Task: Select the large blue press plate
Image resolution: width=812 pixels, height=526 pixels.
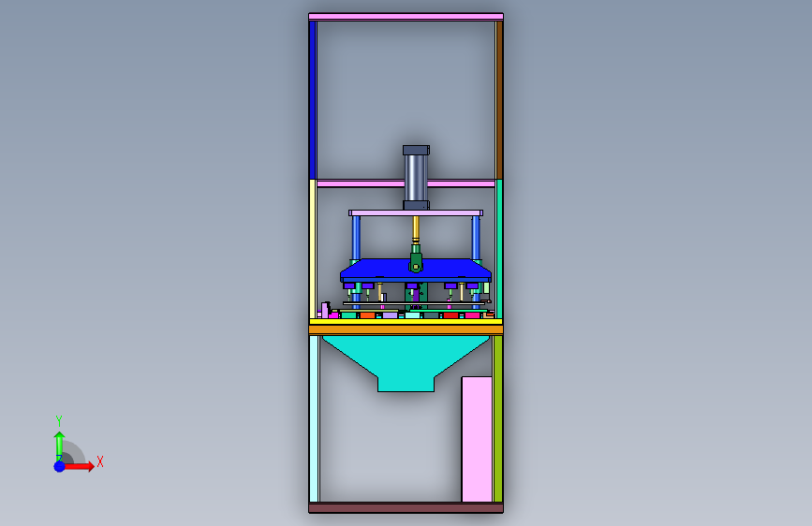Action: click(x=415, y=270)
